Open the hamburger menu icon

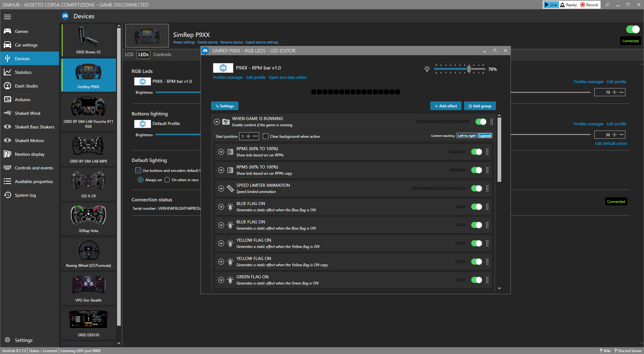click(7, 17)
